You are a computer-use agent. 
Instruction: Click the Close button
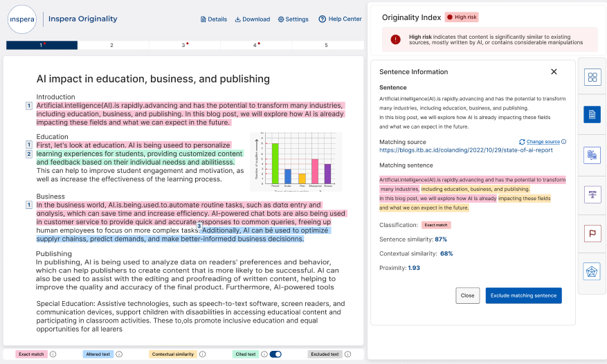point(468,295)
